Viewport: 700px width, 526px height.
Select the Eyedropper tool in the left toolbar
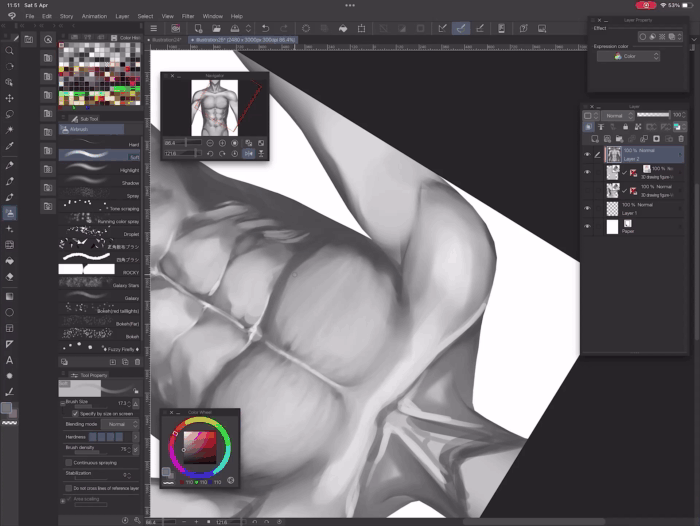(10, 147)
